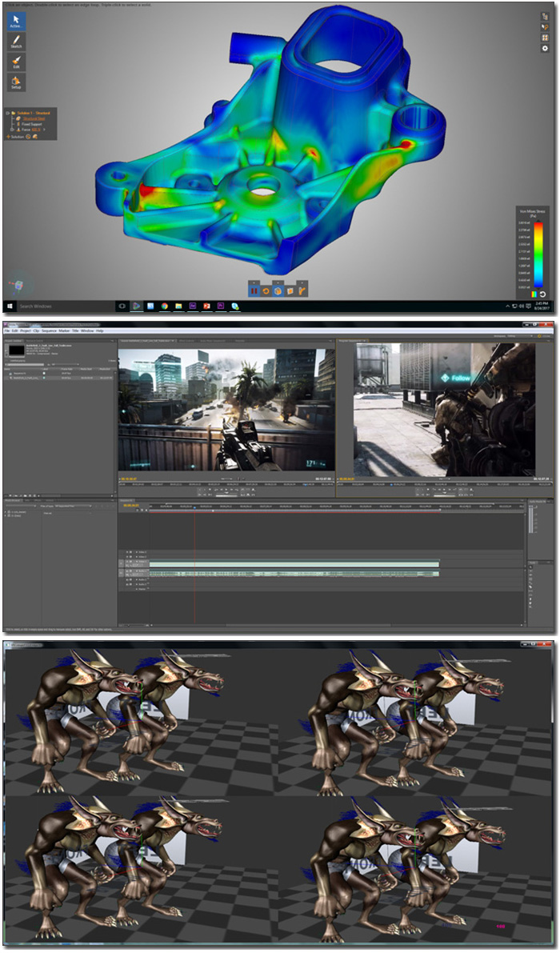The height and width of the screenshot is (953, 560).
Task: Pause the live simulation
Action: [x=254, y=290]
